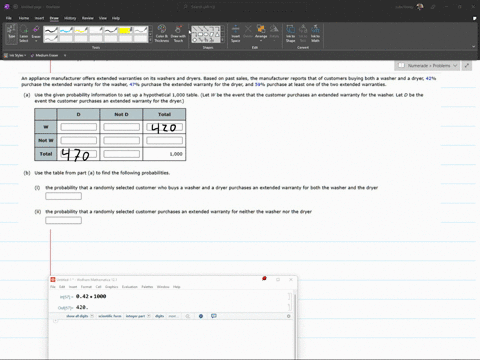This screenshot has height=360, width=480.
Task: Click W and D table cell
Action: (x=79, y=127)
